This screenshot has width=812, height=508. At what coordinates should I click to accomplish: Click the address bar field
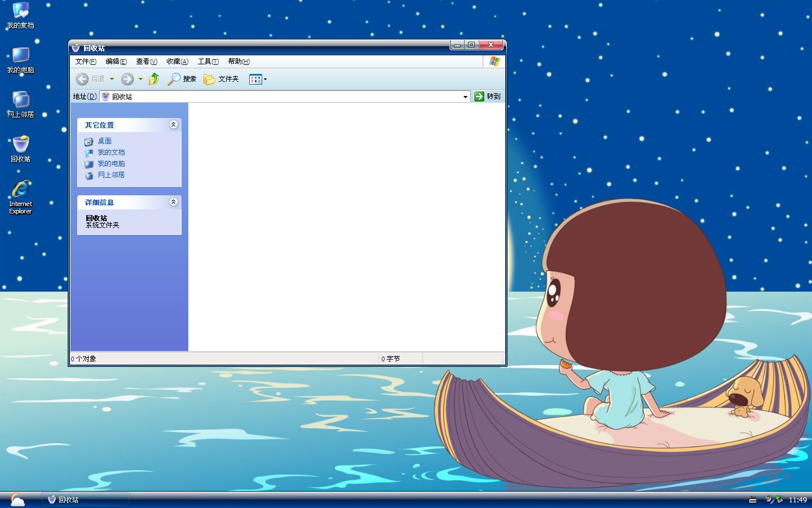point(285,97)
